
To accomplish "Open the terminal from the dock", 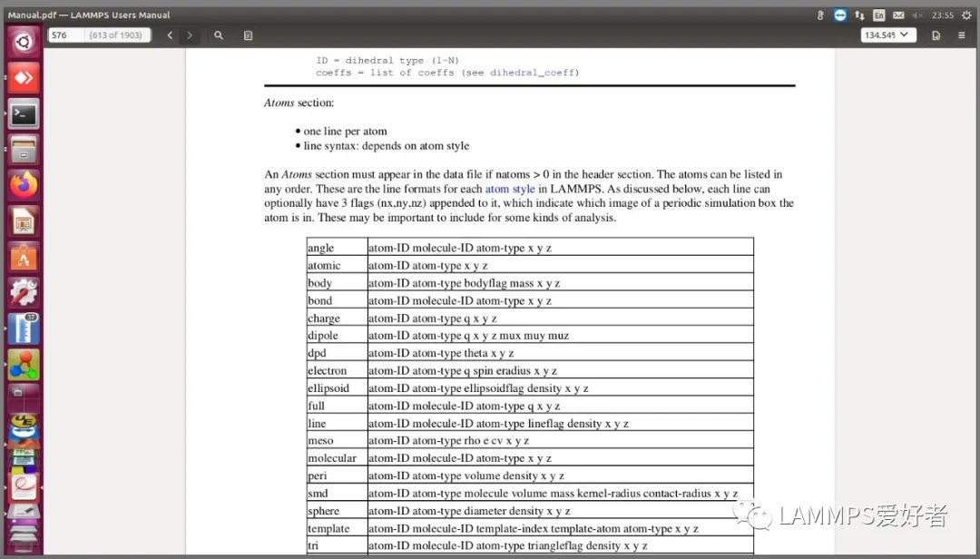I will coord(23,113).
